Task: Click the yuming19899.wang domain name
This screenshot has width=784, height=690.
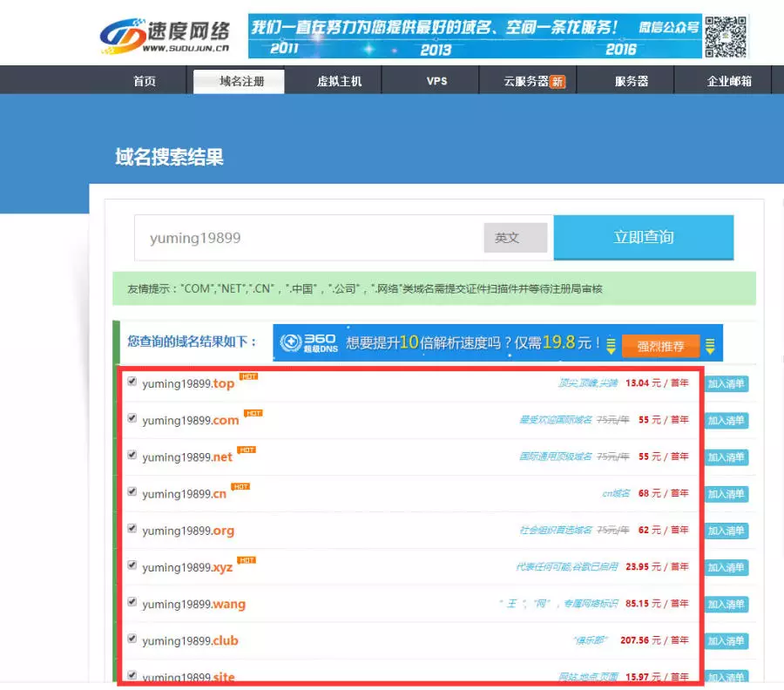Action: point(193,605)
